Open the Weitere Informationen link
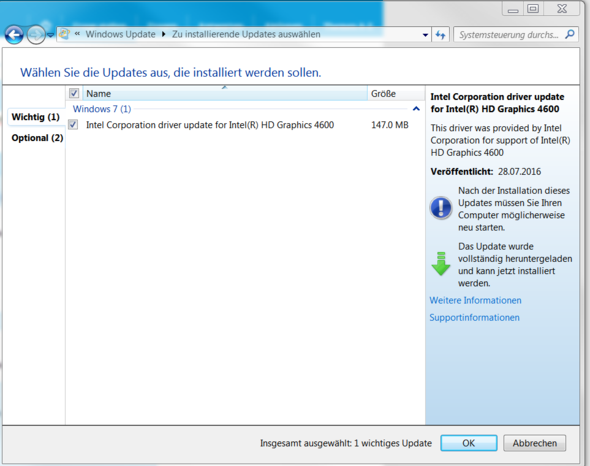Screen dimensions: 590x466 (x=475, y=300)
